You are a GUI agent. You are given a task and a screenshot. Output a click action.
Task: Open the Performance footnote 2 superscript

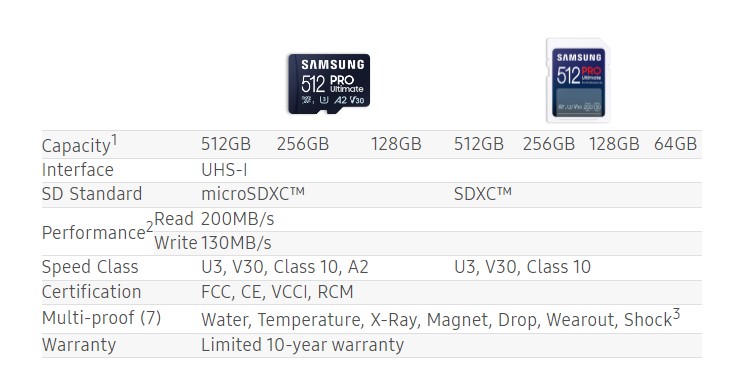pyautogui.click(x=149, y=227)
